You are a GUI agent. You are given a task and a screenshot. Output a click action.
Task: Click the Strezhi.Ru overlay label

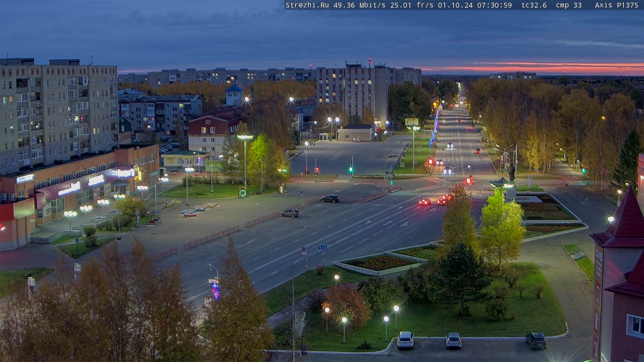307,5
